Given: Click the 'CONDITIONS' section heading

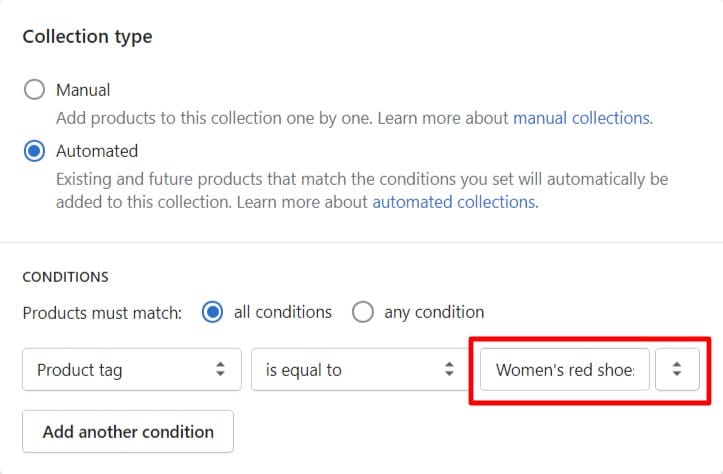Looking at the screenshot, I should (65, 277).
